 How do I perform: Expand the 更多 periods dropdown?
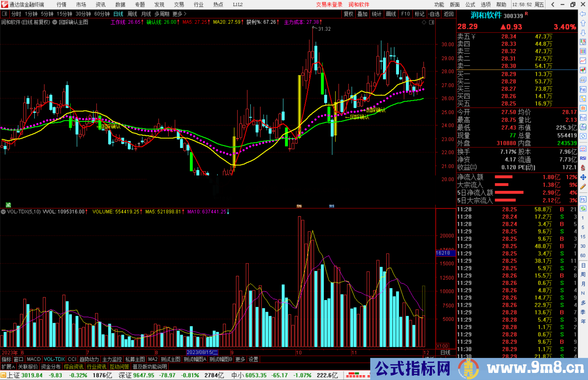coord(179,14)
